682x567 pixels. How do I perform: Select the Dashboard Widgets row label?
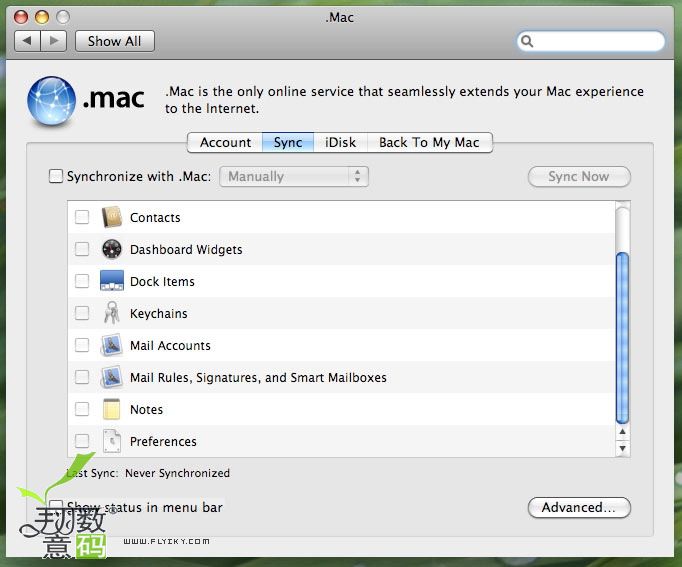pos(186,250)
